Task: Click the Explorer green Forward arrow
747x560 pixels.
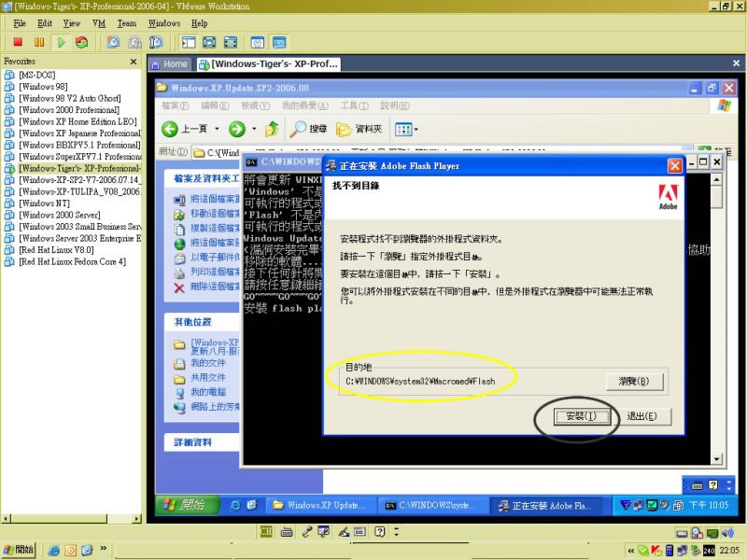Action: coord(237,129)
